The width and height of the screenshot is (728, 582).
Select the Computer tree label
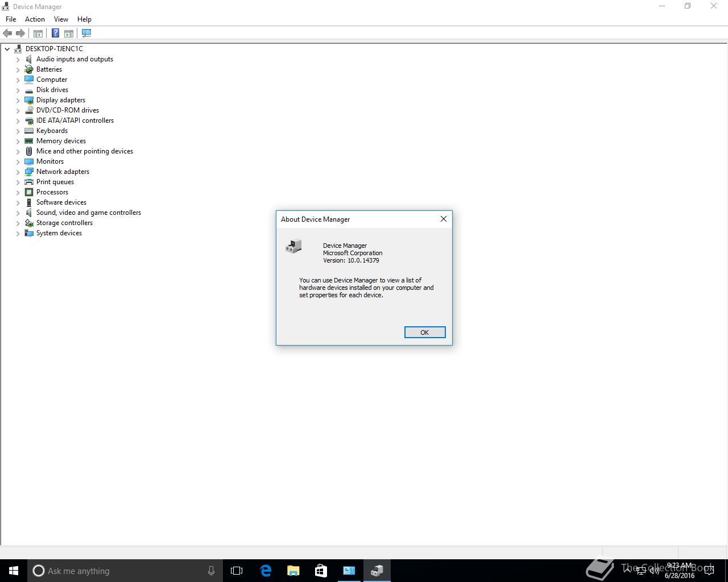coord(52,80)
